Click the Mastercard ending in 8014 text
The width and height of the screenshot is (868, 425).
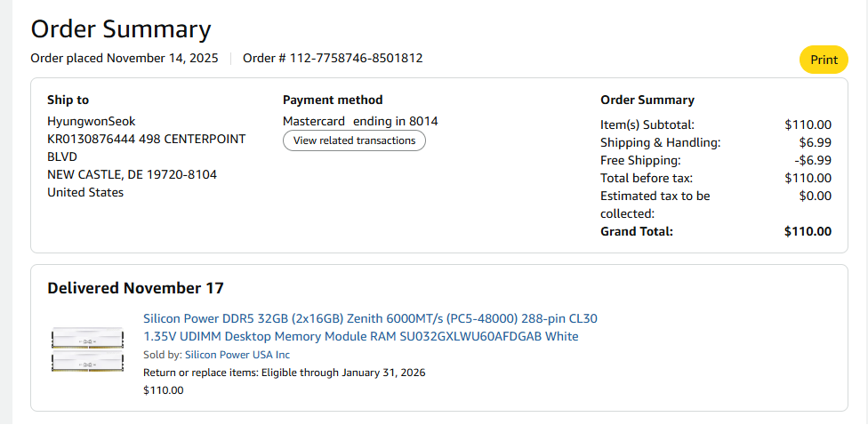click(x=360, y=121)
